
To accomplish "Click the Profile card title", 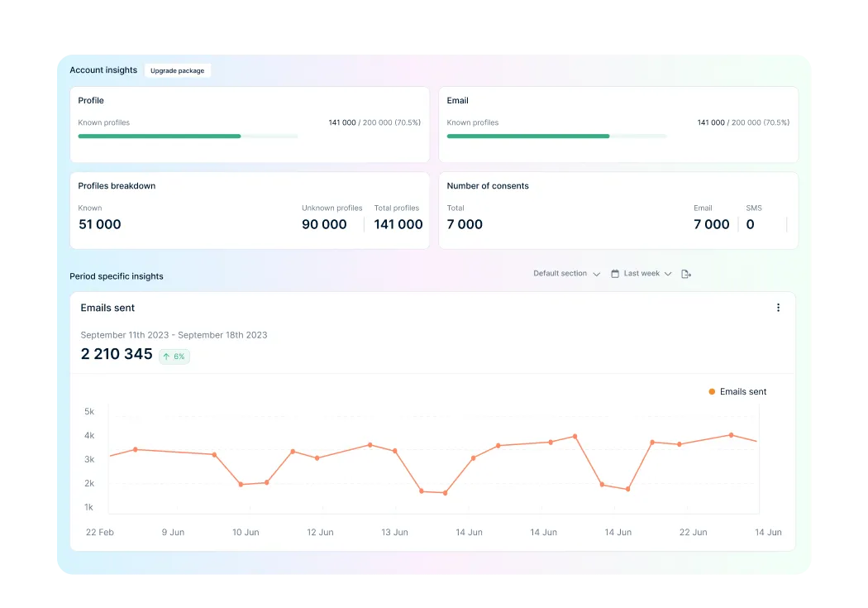I will coord(91,100).
